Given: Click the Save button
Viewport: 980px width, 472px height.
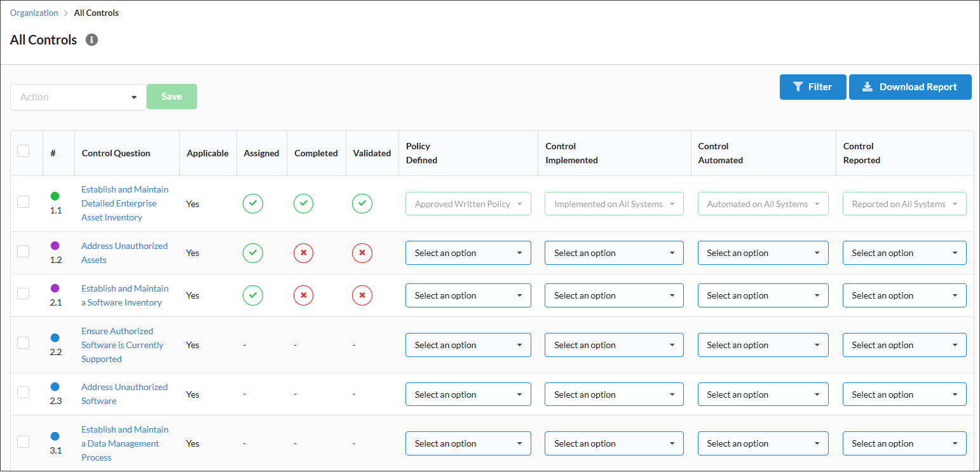Looking at the screenshot, I should [172, 97].
